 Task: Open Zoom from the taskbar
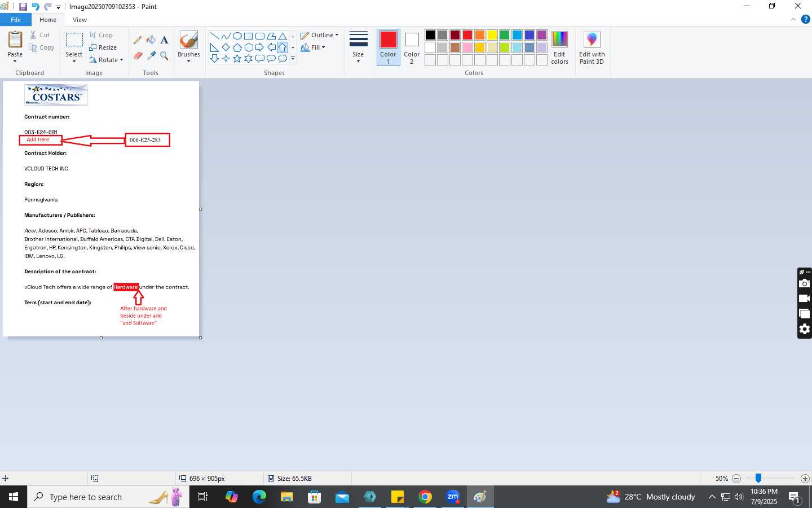pos(453,497)
